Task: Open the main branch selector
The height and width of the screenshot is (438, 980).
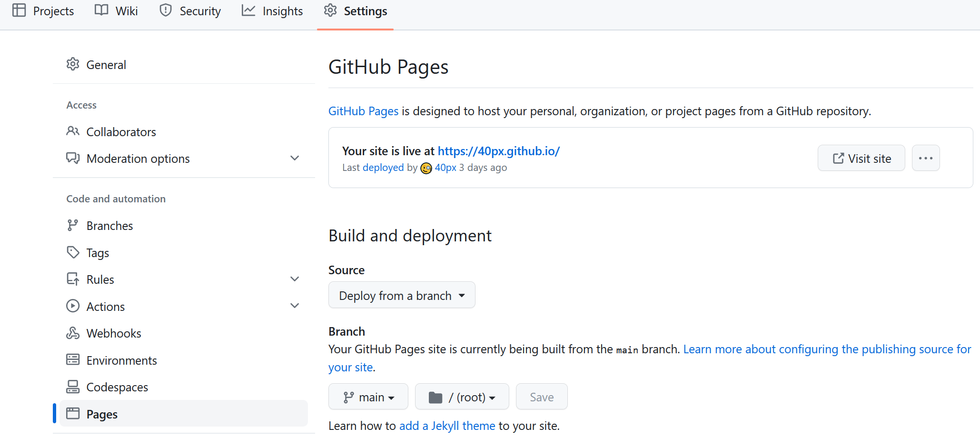Action: (368, 396)
